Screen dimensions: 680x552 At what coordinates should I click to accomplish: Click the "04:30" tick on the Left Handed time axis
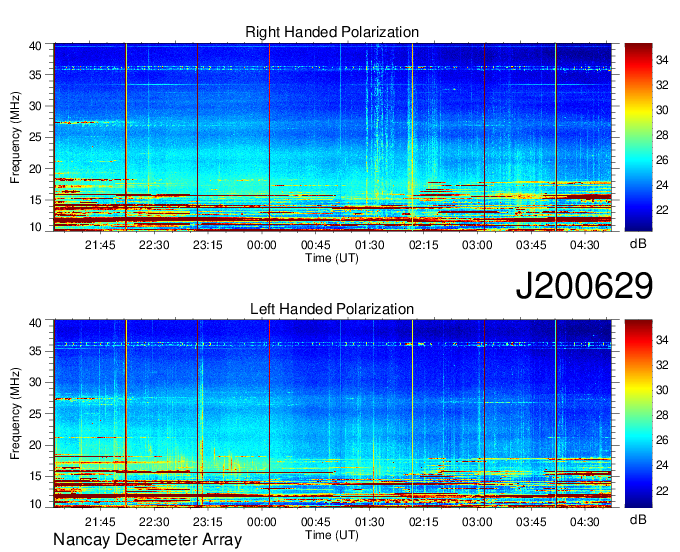pyautogui.click(x=585, y=522)
